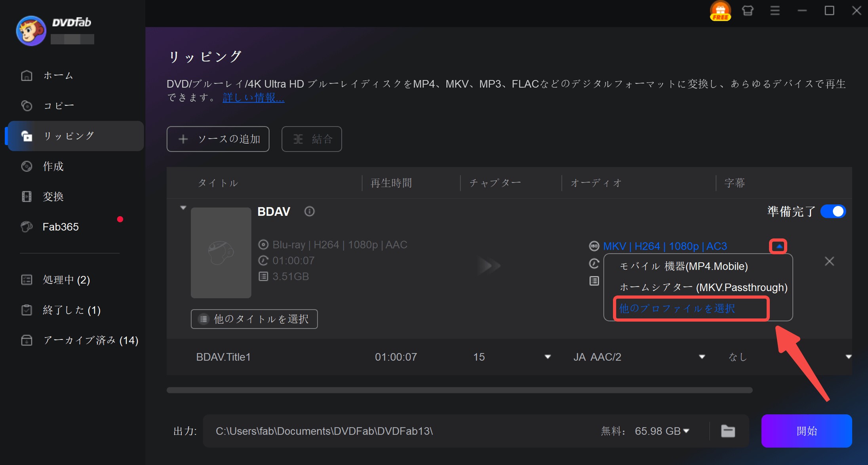The image size is (868, 465).
Task: Click BDAV.Title1 title name
Action: [x=223, y=357]
